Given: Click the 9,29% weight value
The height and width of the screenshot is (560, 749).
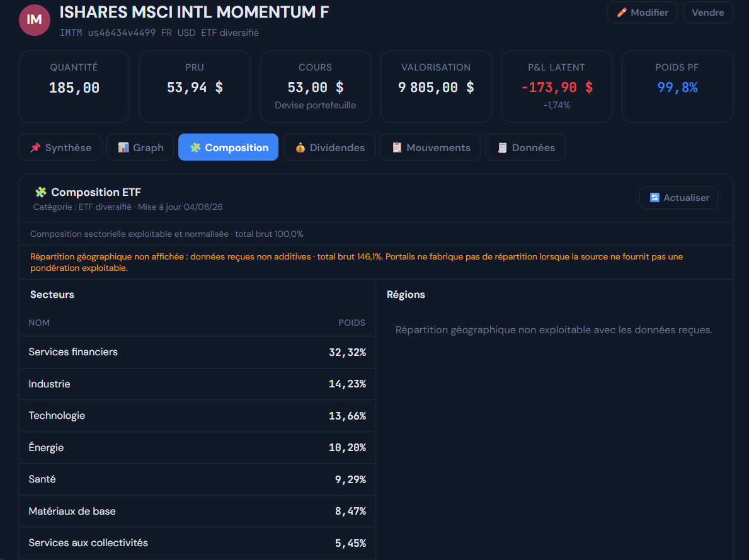Looking at the screenshot, I should tap(351, 480).
